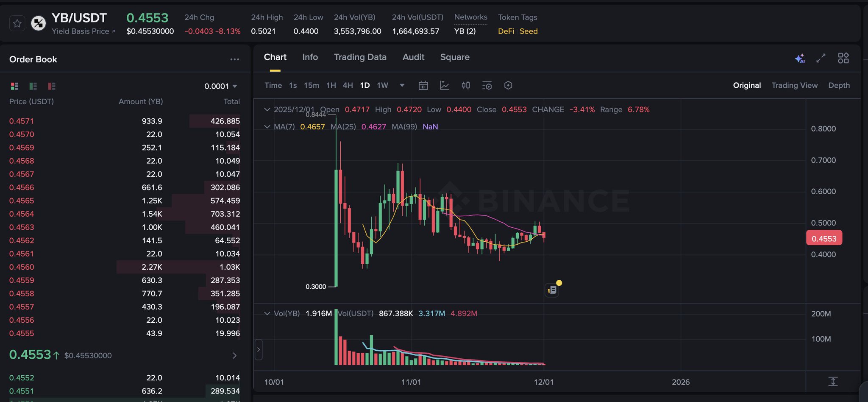Select the 1W interval
Image resolution: width=868 pixels, height=402 pixels.
(383, 85)
